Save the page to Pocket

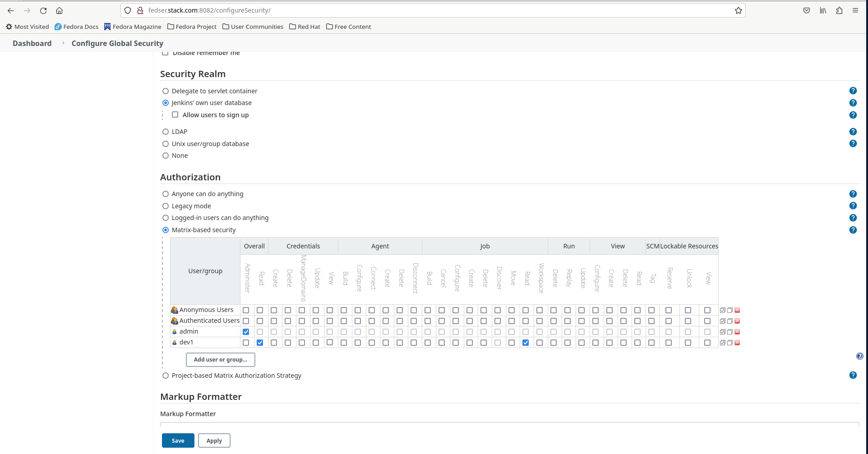[806, 10]
